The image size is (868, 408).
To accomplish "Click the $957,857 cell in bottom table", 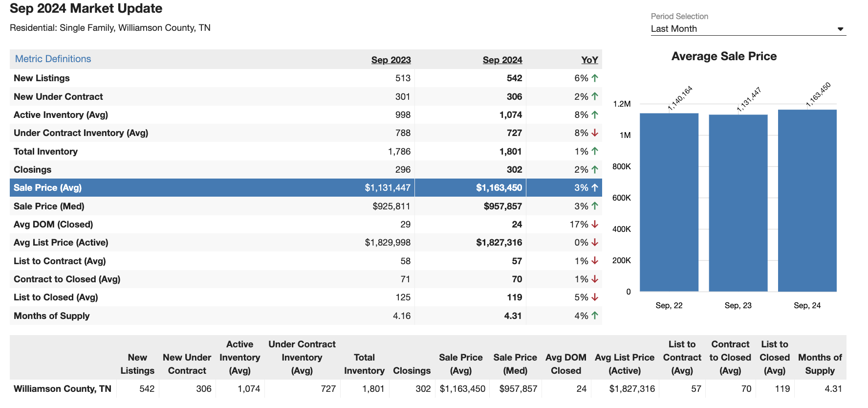I will click(x=518, y=389).
